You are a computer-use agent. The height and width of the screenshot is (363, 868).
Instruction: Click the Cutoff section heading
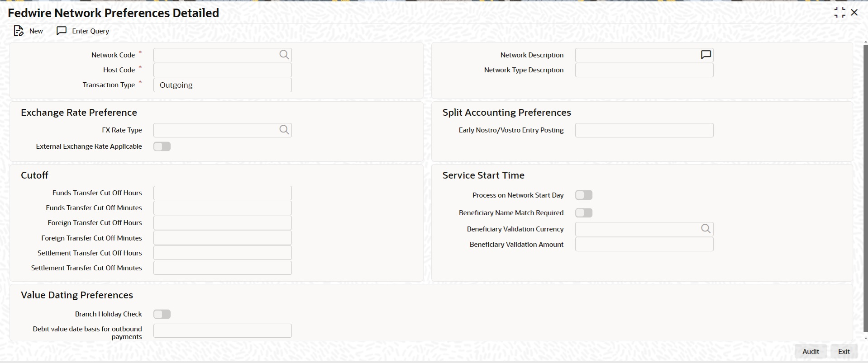point(34,175)
